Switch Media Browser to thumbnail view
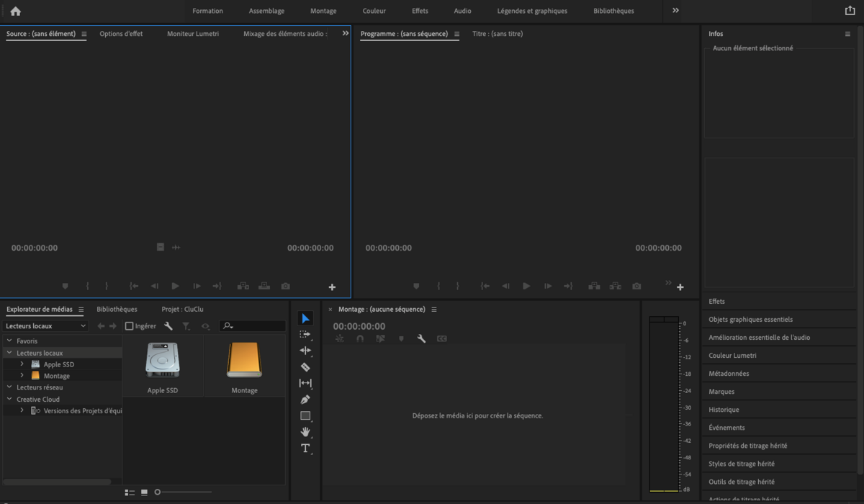Screen dimensions: 864x504 [144, 492]
